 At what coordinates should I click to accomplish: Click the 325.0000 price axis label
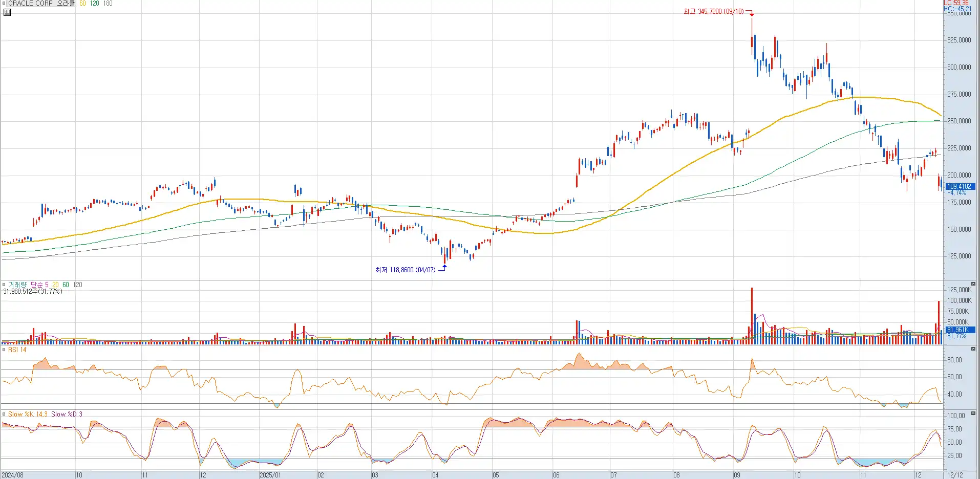pyautogui.click(x=959, y=40)
